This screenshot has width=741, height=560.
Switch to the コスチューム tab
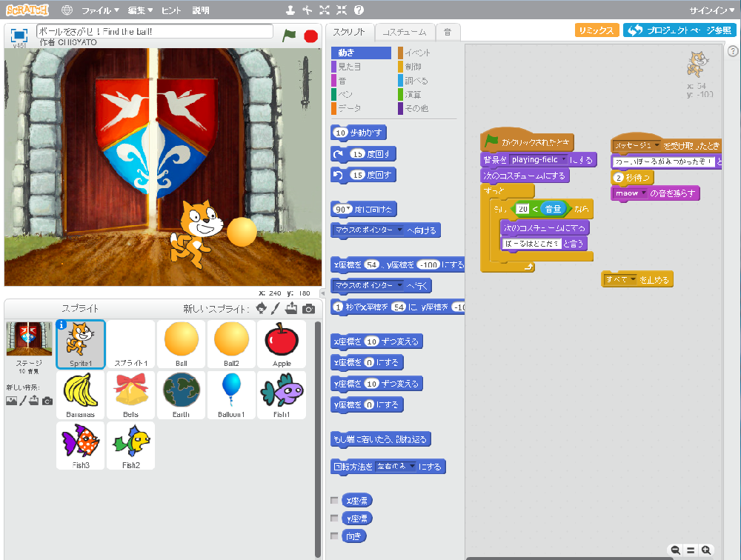click(x=405, y=32)
